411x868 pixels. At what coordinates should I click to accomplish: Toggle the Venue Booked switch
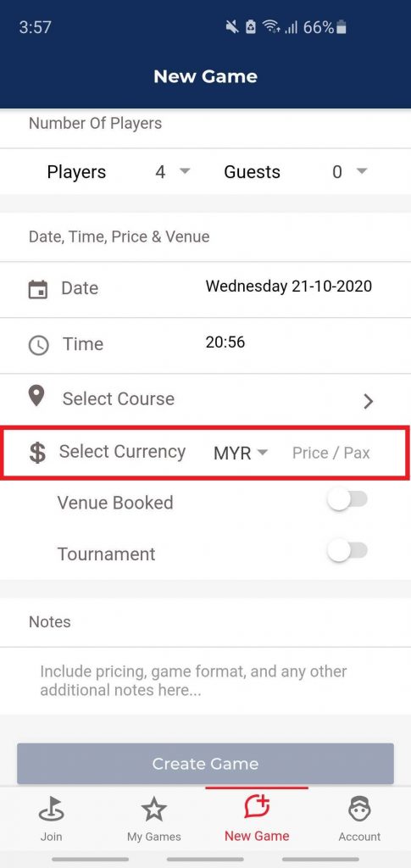tap(347, 500)
